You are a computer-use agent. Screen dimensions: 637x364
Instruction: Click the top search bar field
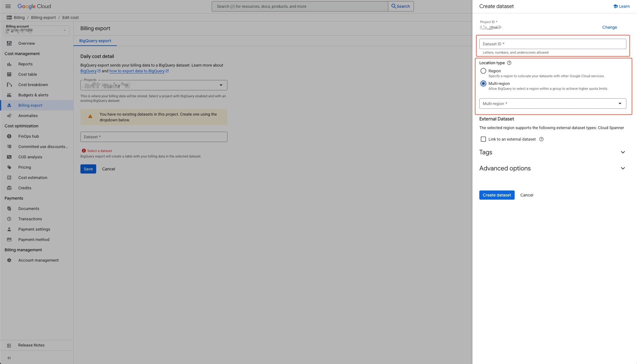click(300, 6)
